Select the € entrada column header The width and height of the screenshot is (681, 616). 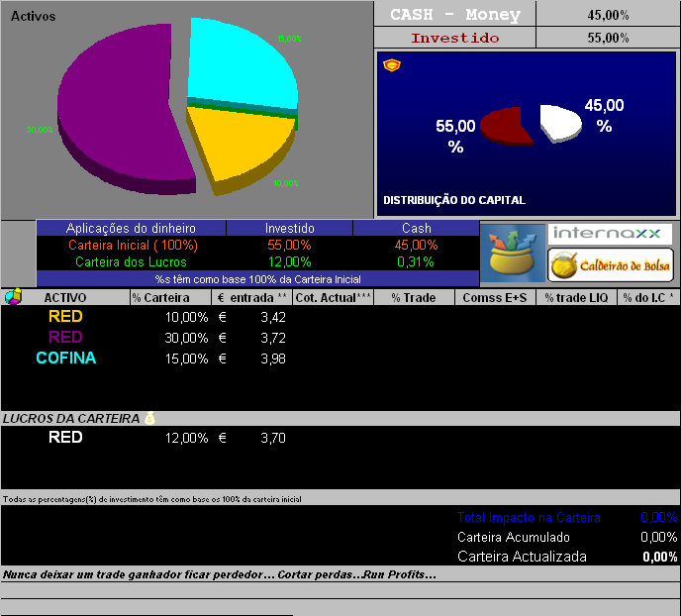251,297
